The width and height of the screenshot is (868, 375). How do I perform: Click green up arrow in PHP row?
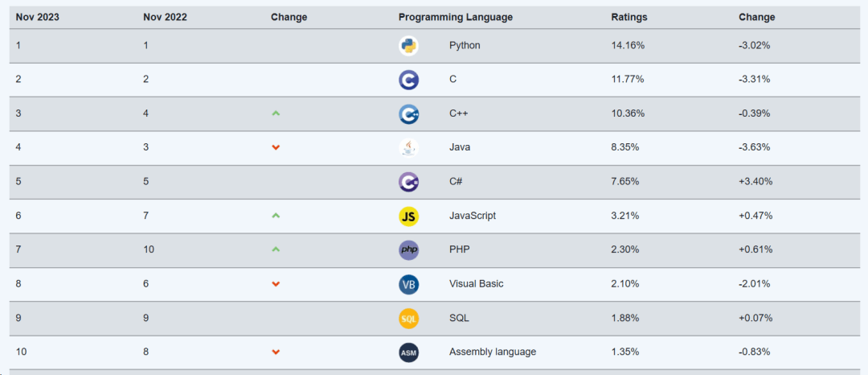pyautogui.click(x=276, y=249)
